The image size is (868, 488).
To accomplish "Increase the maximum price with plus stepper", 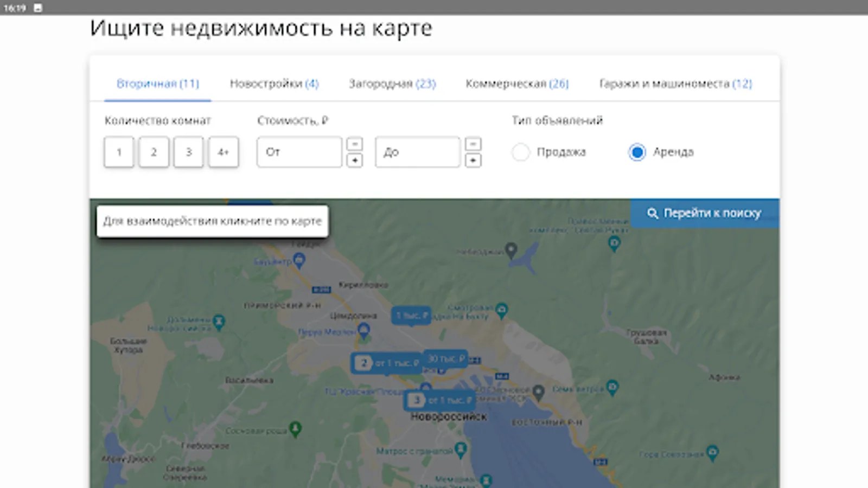I will (473, 160).
